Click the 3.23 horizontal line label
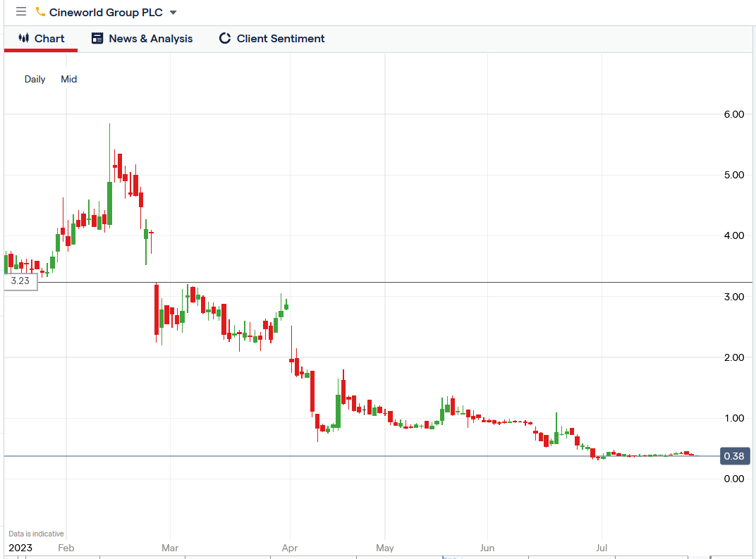756x559 pixels. coord(20,281)
